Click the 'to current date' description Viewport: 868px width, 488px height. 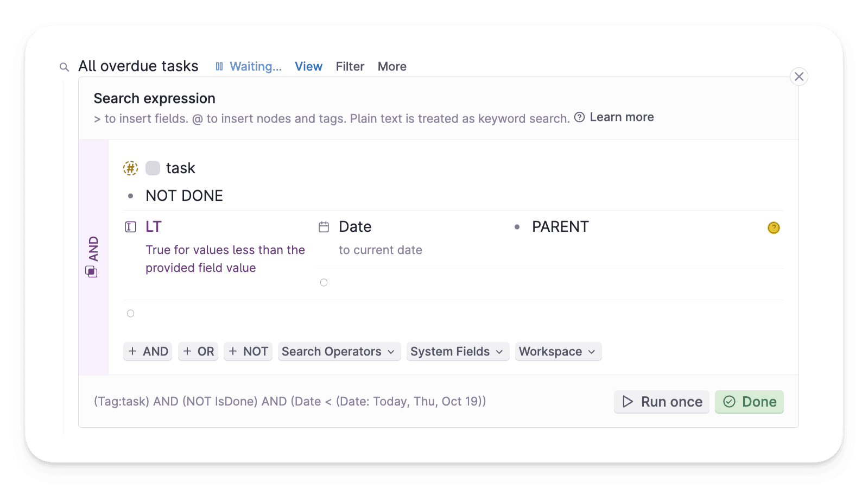pyautogui.click(x=381, y=250)
